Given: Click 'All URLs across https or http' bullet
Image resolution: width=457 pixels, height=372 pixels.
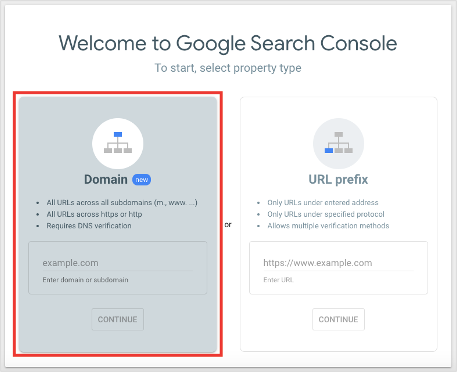Looking at the screenshot, I should point(94,214).
